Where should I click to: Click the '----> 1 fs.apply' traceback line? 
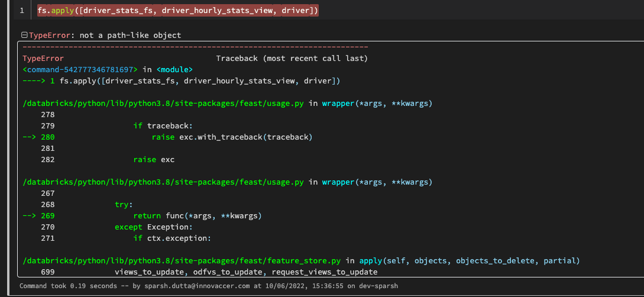[x=181, y=81]
